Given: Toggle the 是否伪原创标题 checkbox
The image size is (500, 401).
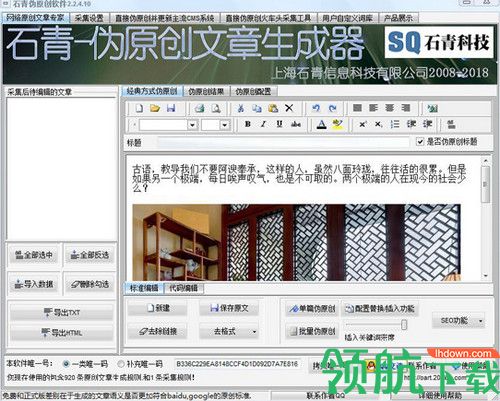Looking at the screenshot, I should pyautogui.click(x=420, y=142).
